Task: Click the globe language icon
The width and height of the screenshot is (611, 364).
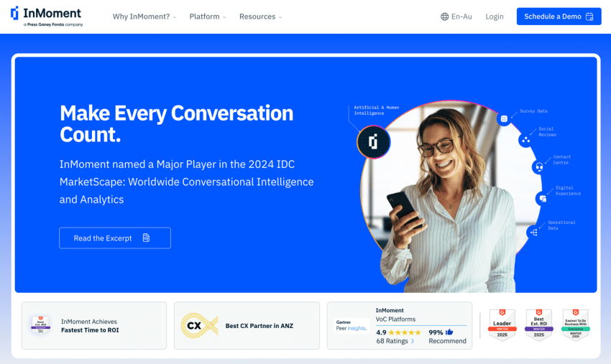Action: pyautogui.click(x=445, y=17)
